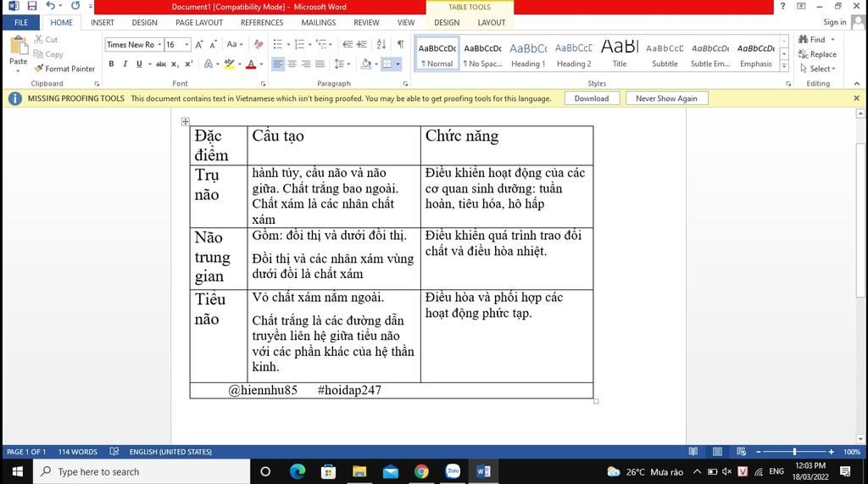Image resolution: width=868 pixels, height=484 pixels.
Task: Open the font name dropdown
Action: tap(159, 44)
